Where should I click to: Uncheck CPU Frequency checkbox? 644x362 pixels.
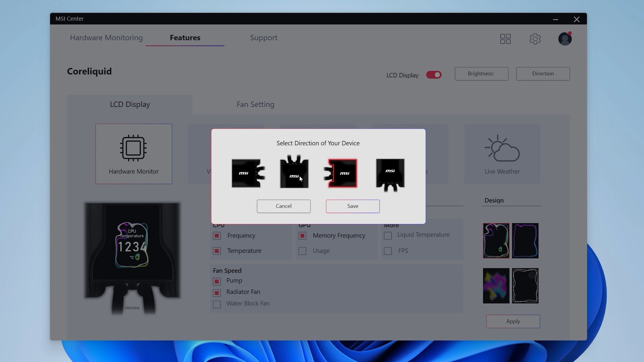click(x=217, y=236)
